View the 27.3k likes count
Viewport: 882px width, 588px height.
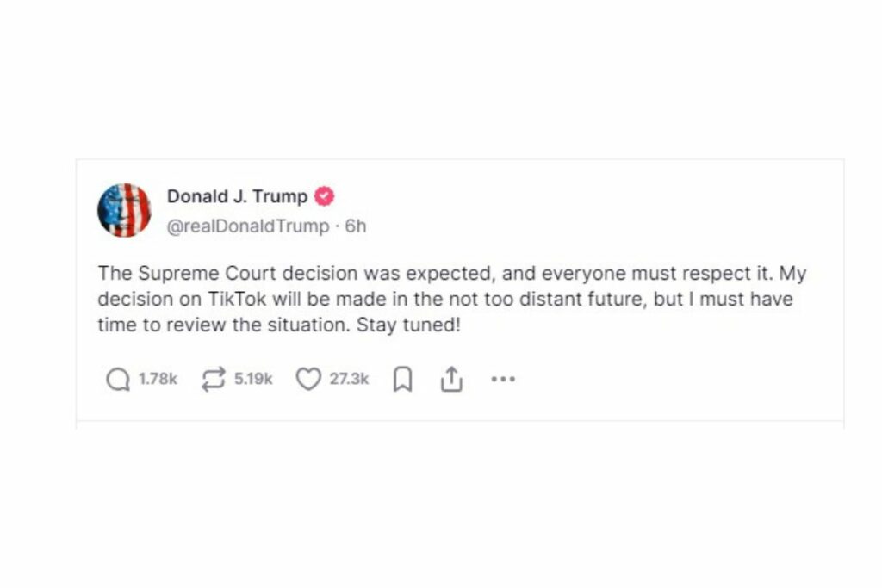pyautogui.click(x=350, y=380)
